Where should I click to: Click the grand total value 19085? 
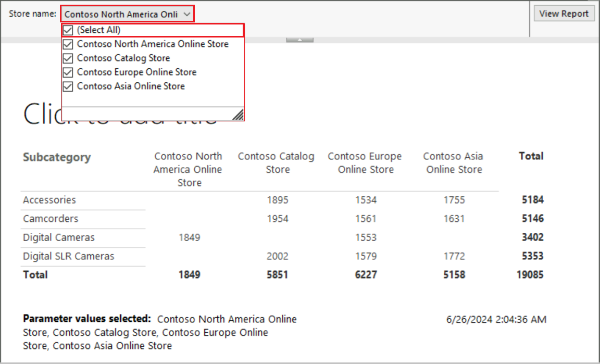pyautogui.click(x=530, y=274)
